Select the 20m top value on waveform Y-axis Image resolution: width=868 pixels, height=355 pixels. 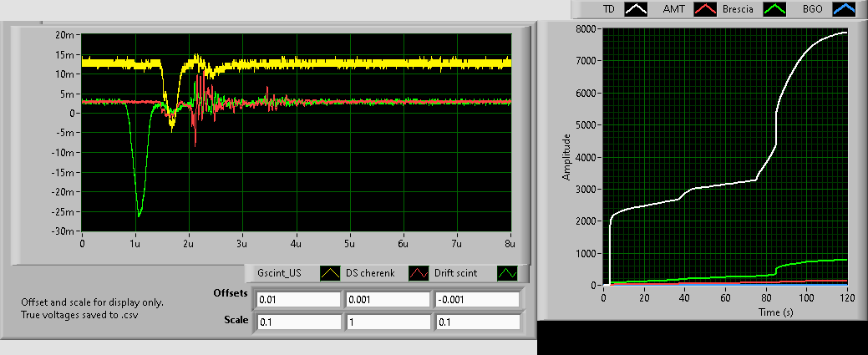tap(65, 34)
